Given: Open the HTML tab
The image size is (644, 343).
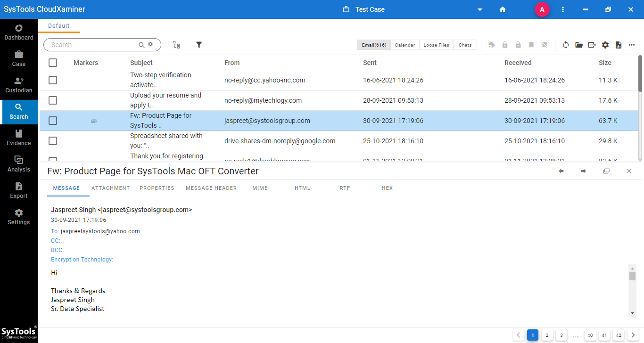Looking at the screenshot, I should pos(302,188).
